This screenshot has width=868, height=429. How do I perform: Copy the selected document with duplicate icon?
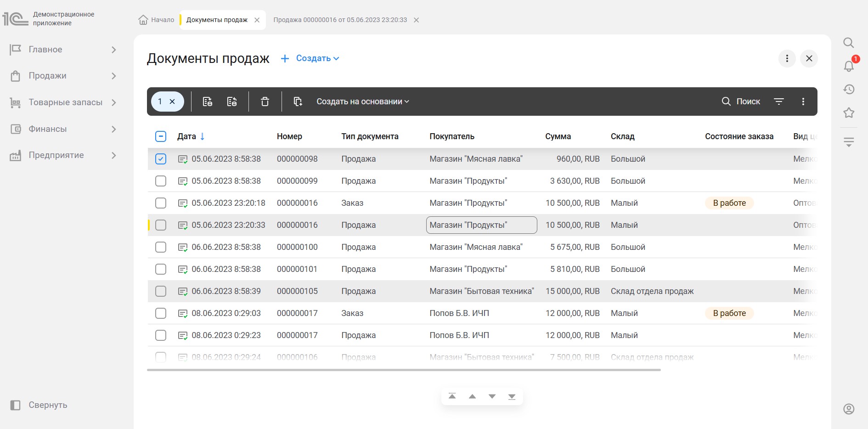[298, 102]
